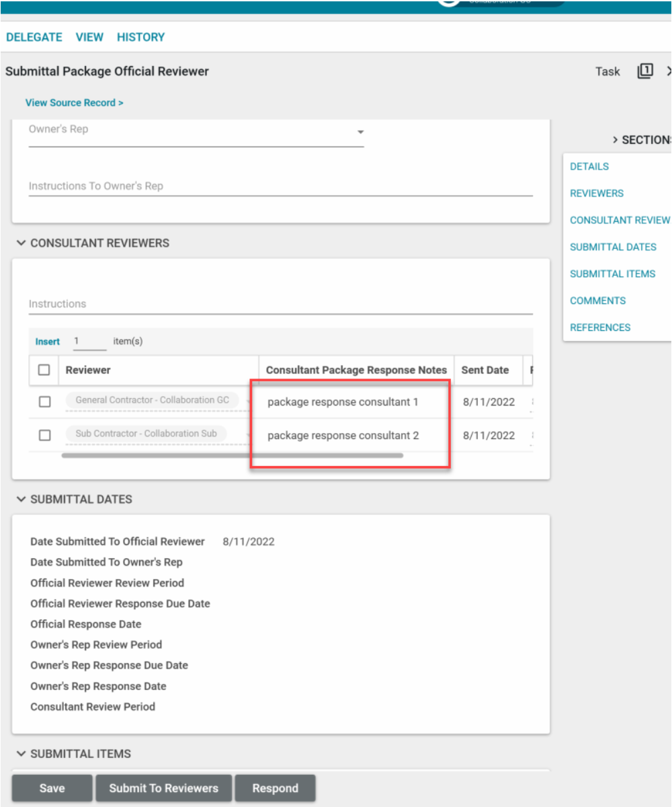Open the VIEW menu

click(x=89, y=37)
